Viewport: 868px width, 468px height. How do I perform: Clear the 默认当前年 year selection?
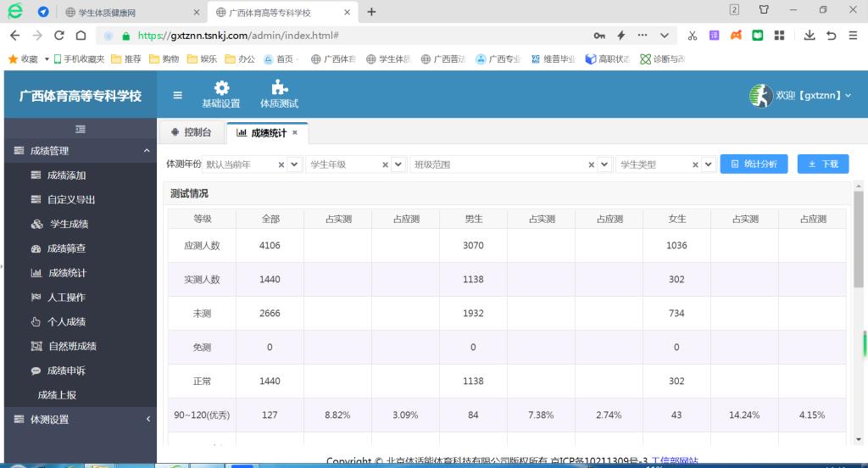click(x=281, y=164)
